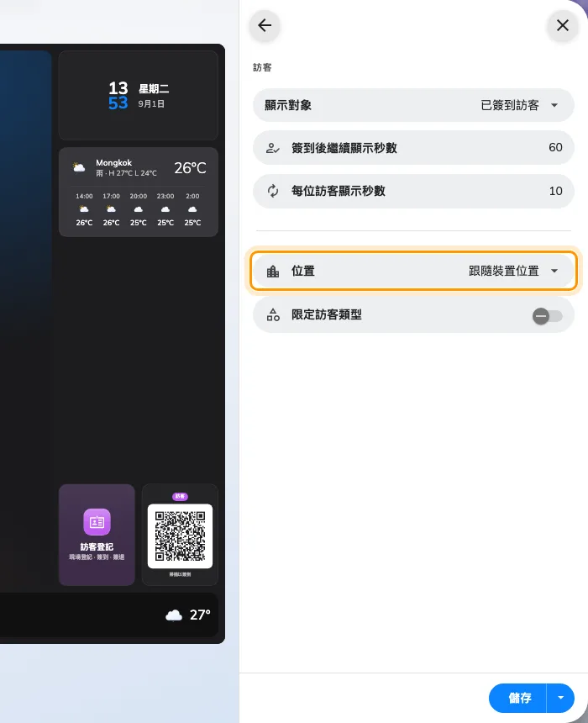Select the 訪客登記 tile in preview
Screen dimensions: 588x723
click(x=97, y=535)
